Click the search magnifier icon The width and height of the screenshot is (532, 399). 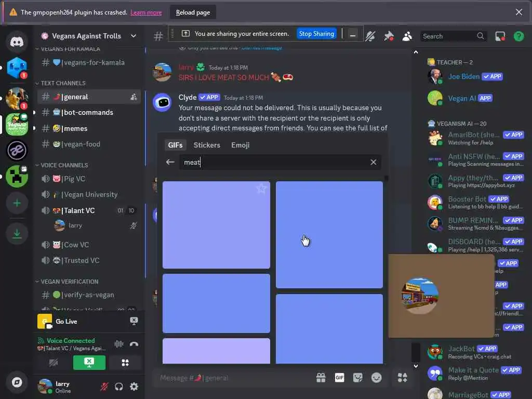point(480,36)
